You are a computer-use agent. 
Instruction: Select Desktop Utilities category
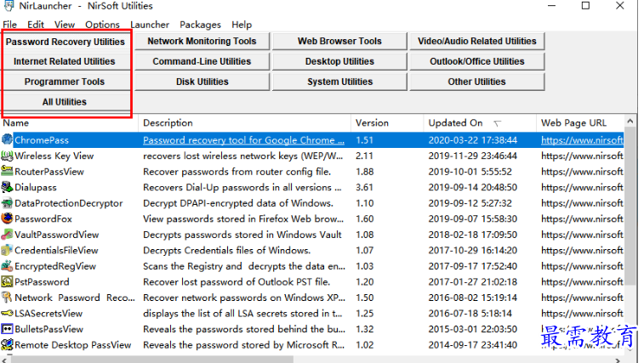click(x=339, y=61)
